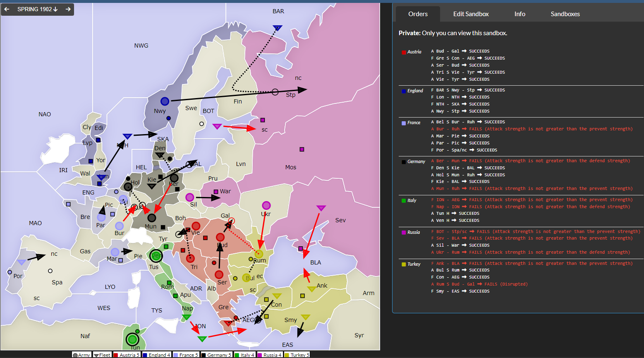The height and width of the screenshot is (358, 644).
Task: Select the Italian army in Venice
Action: pyautogui.click(x=156, y=256)
